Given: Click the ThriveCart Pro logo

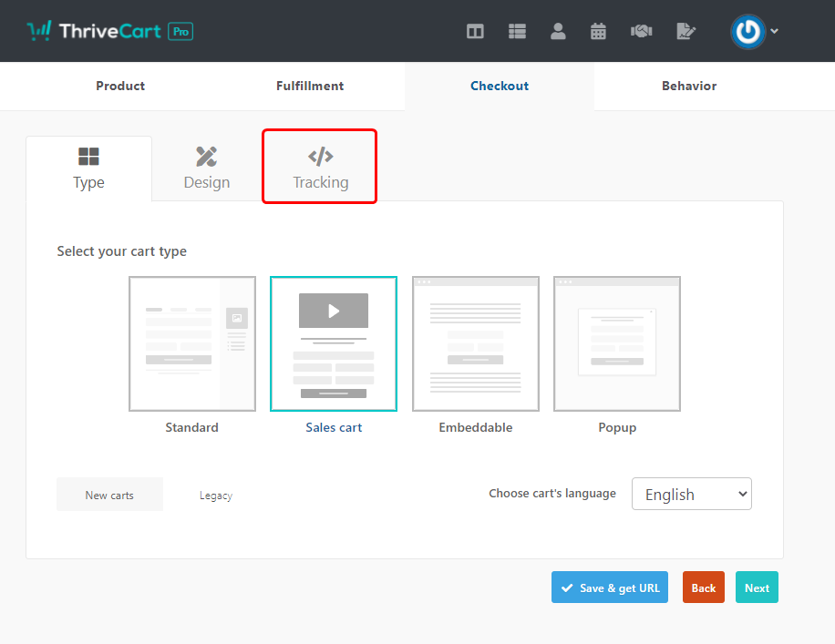Looking at the screenshot, I should [x=109, y=31].
